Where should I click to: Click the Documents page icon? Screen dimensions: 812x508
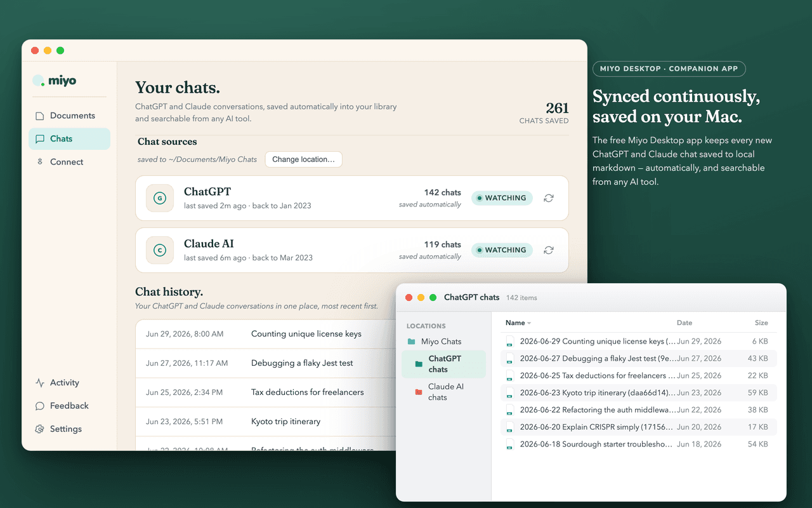[x=39, y=116]
